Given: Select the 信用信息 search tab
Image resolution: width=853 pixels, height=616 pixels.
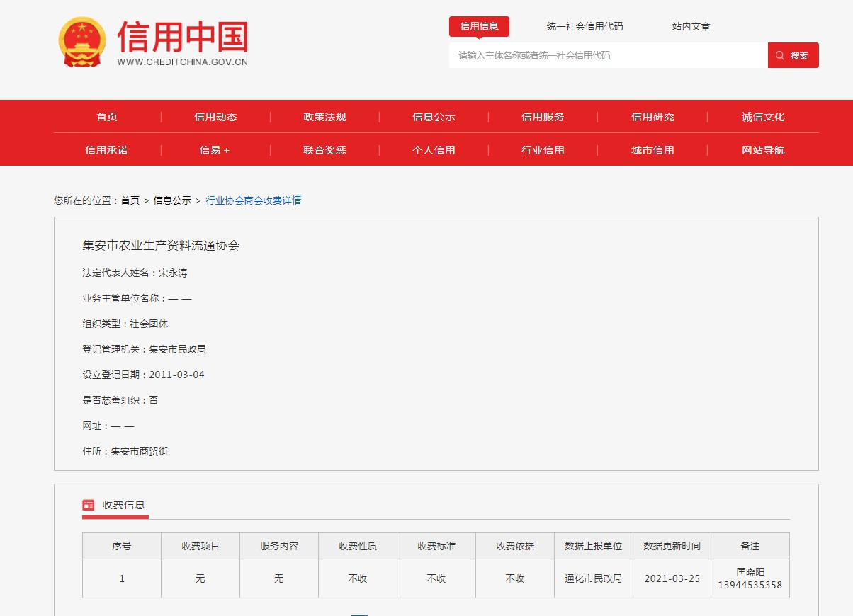Looking at the screenshot, I should (479, 26).
